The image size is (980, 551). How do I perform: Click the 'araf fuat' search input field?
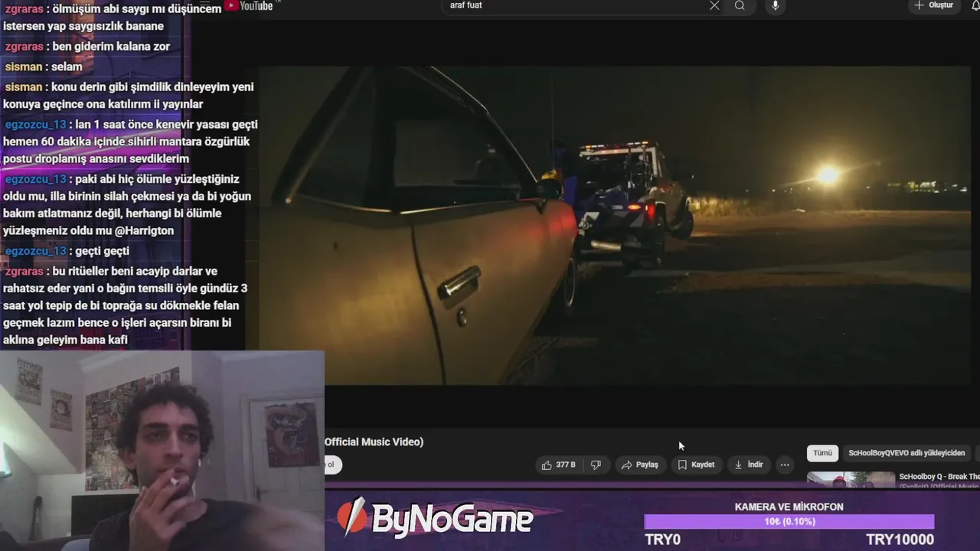click(x=574, y=5)
